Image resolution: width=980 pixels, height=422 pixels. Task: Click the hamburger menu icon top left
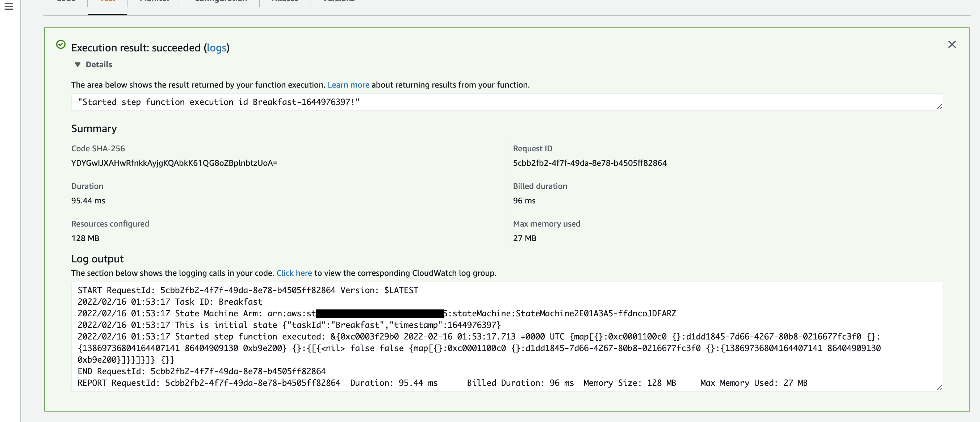pyautogui.click(x=9, y=6)
